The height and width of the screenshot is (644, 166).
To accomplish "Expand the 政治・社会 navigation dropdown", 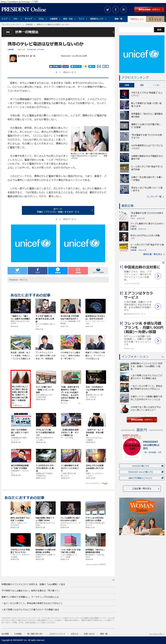I will pyautogui.click(x=68, y=19).
